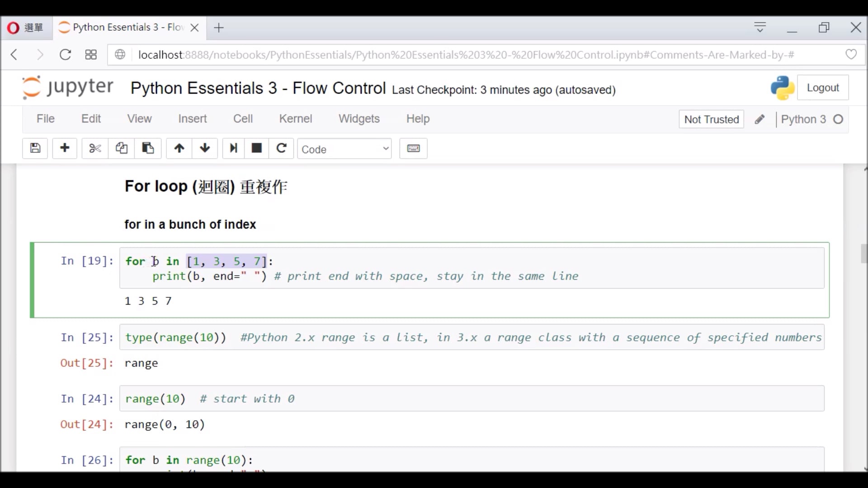Open the Widgets menu
868x488 pixels.
(x=359, y=118)
